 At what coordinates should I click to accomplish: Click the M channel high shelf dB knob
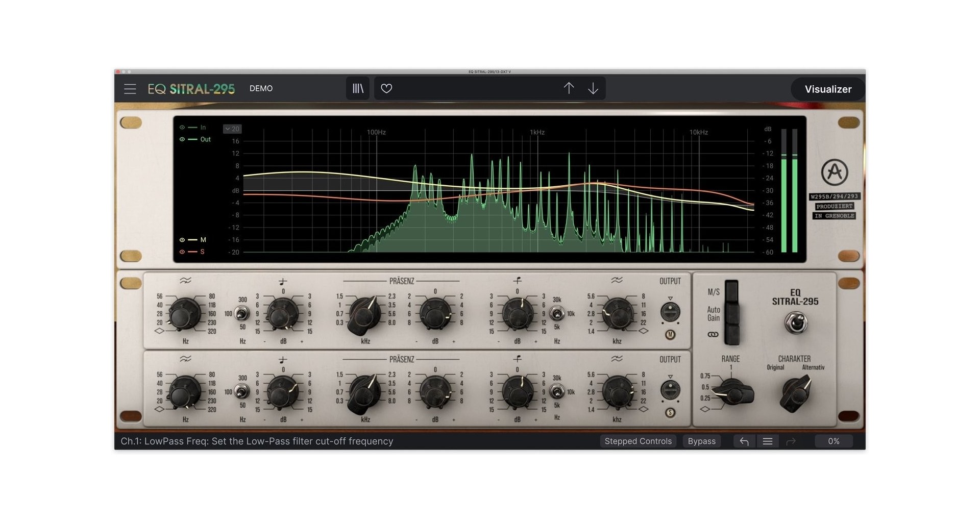(x=518, y=314)
